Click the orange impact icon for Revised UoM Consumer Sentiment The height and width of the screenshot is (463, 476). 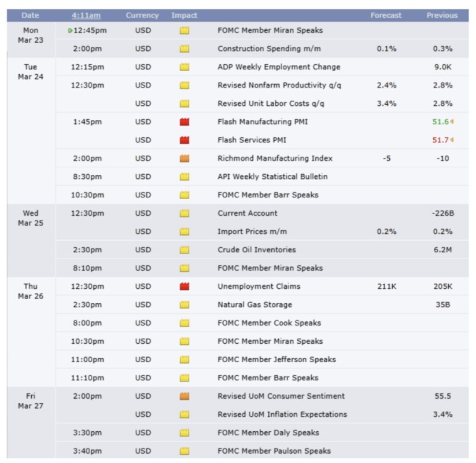point(185,396)
